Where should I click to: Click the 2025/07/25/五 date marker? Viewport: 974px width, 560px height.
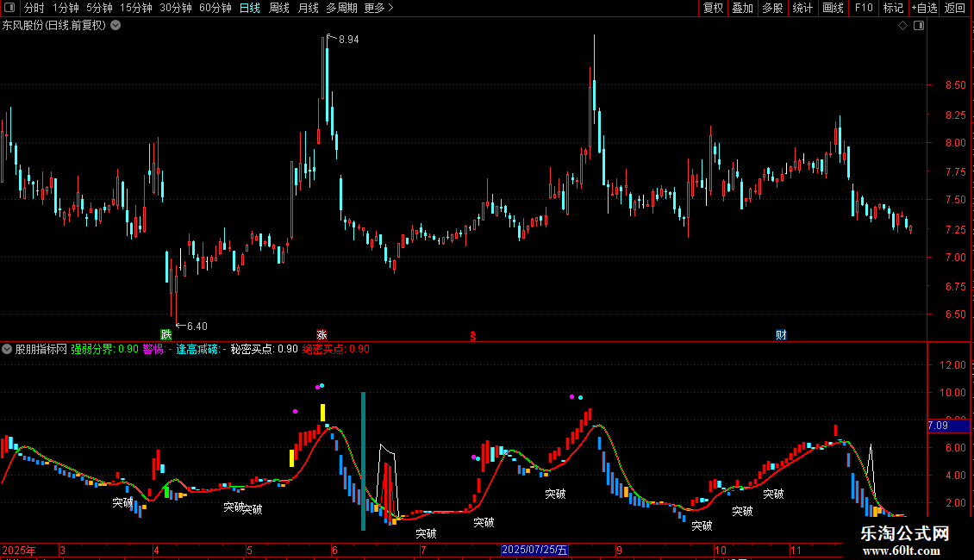534,550
